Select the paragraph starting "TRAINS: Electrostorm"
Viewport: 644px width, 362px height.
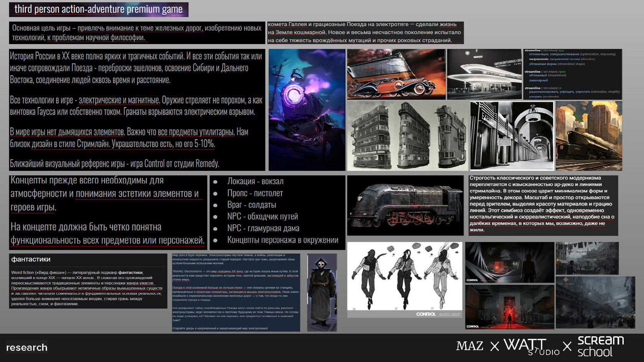[235, 275]
